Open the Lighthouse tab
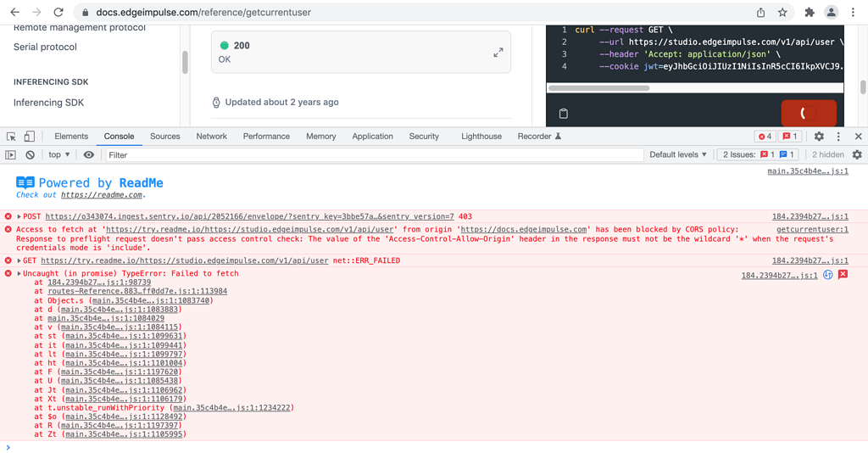Viewport: 868px width, 453px height. [x=481, y=137]
